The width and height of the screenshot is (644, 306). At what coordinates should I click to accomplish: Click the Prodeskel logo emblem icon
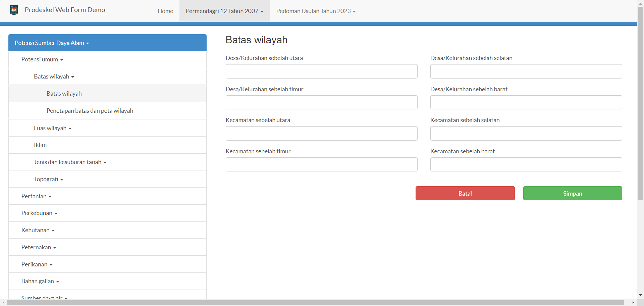point(14,10)
